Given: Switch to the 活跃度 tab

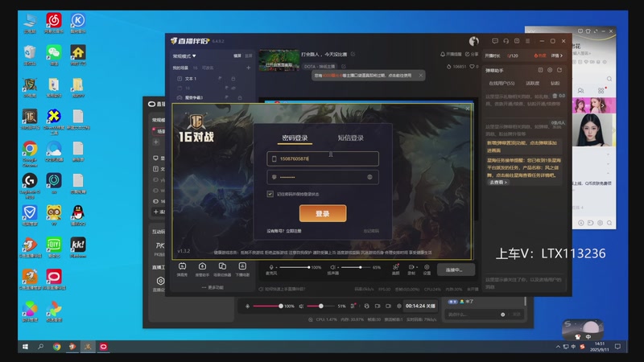Looking at the screenshot, I should click(532, 84).
